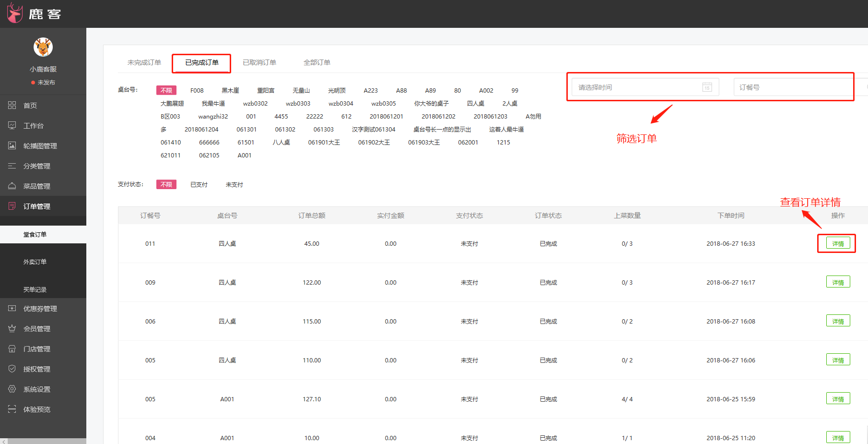868x444 pixels.
Task: Switch to 已取消订单 tab
Action: (259, 62)
